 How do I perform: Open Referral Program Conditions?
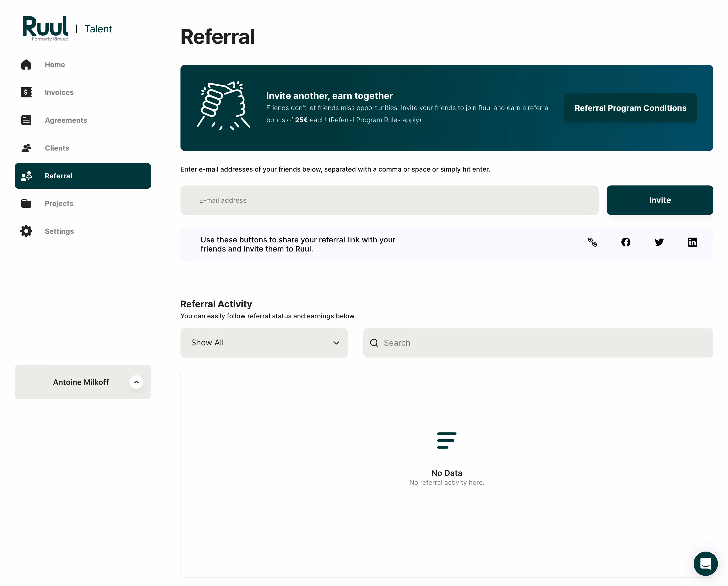pos(630,108)
